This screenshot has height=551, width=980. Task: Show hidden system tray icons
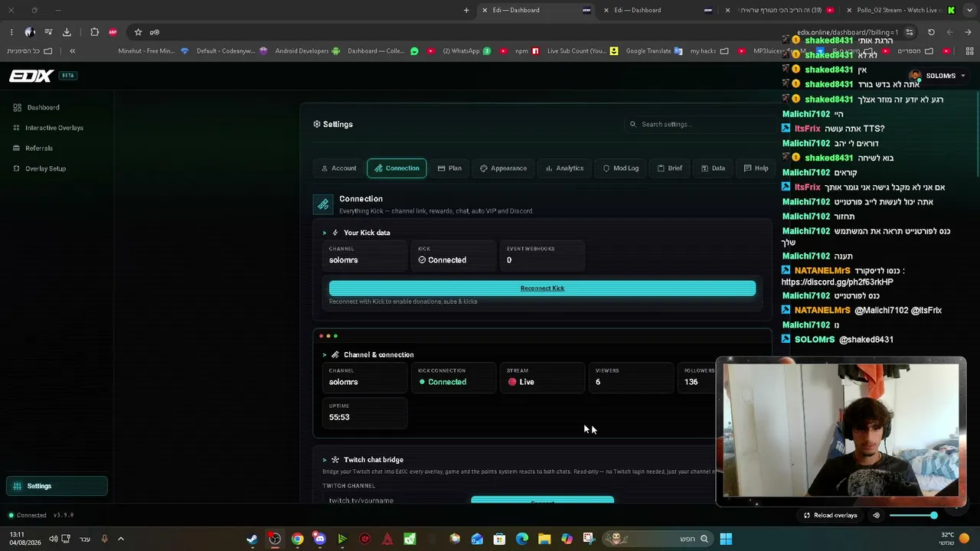(120, 539)
